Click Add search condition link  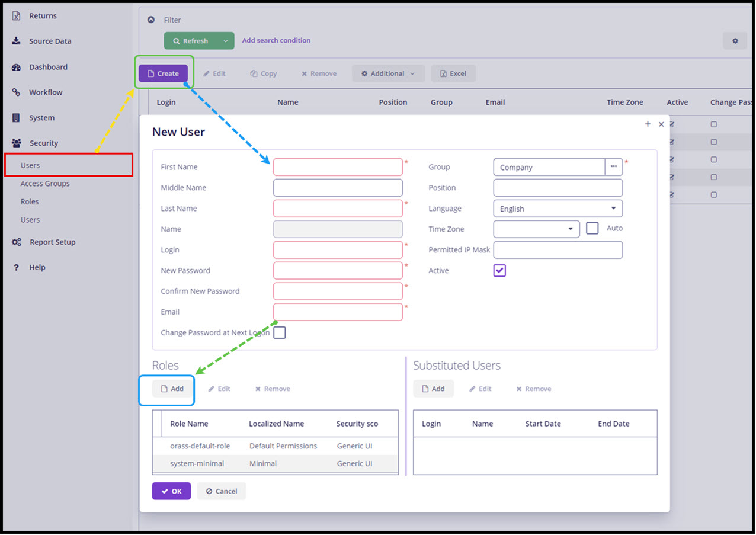click(x=276, y=40)
